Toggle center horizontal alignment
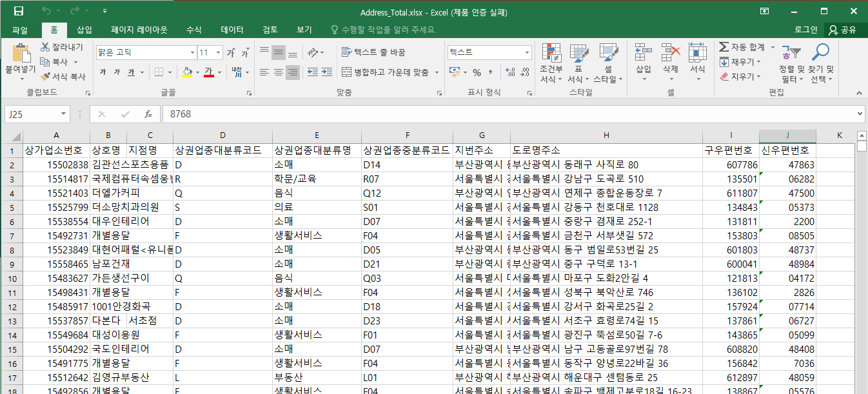Screen dimensions: 868x394 [x=279, y=72]
